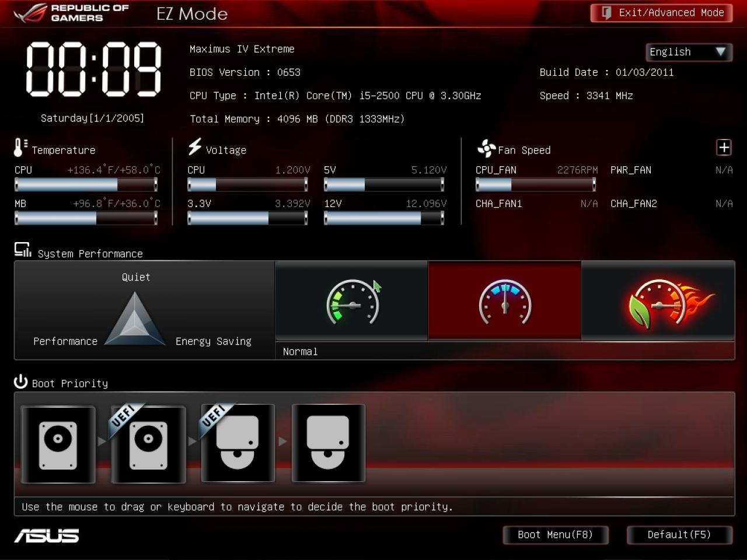The image size is (747, 560).
Task: Click the +136.4°F/+58.0°C CPU temperature reading
Action: (114, 170)
